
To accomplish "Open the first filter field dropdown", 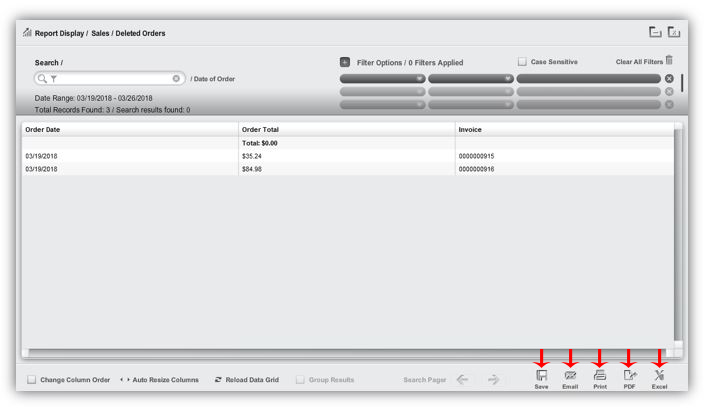I will coord(382,78).
